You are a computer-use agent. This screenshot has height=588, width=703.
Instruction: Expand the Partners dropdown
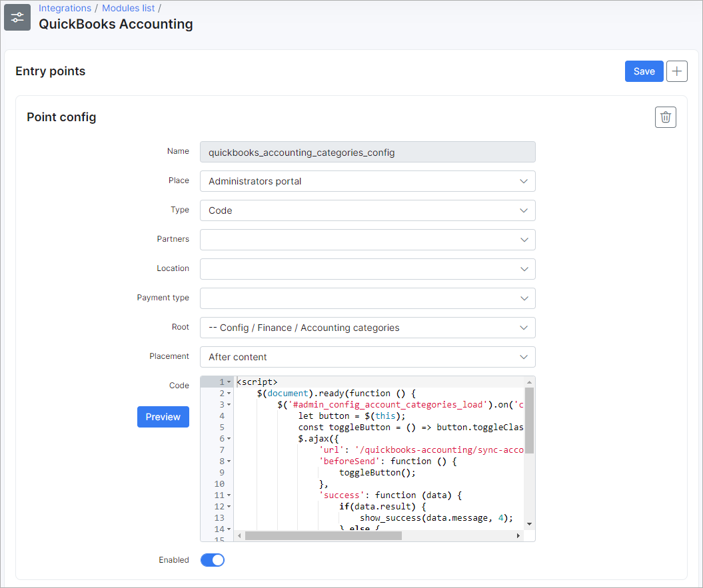pyautogui.click(x=368, y=240)
